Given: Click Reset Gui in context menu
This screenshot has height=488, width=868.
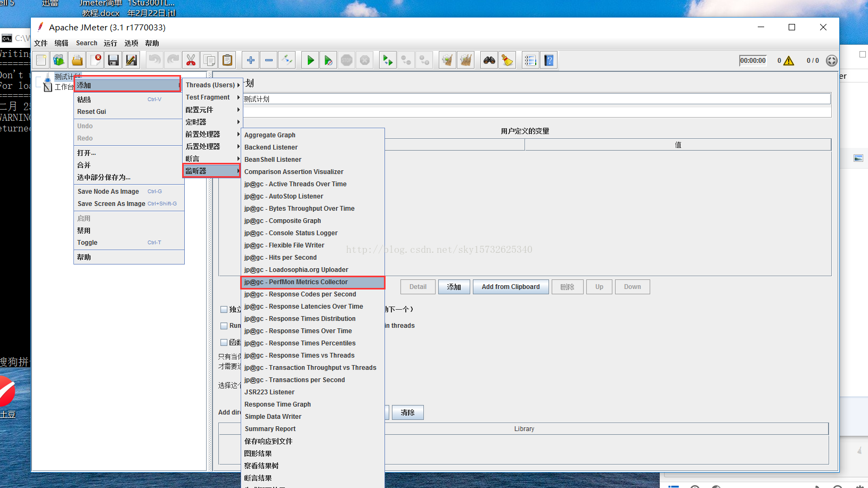Looking at the screenshot, I should pyautogui.click(x=129, y=112).
